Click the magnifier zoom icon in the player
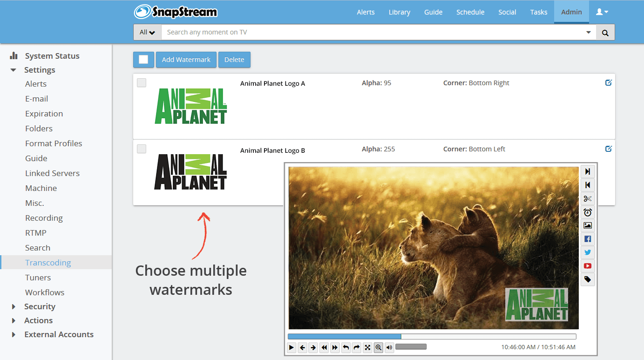This screenshot has width=644, height=360. coord(379,347)
